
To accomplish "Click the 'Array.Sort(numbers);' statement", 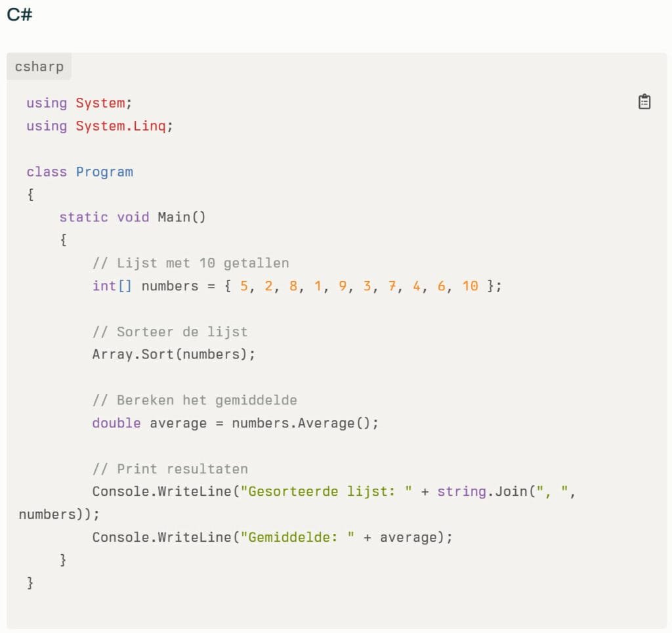I will tap(173, 355).
